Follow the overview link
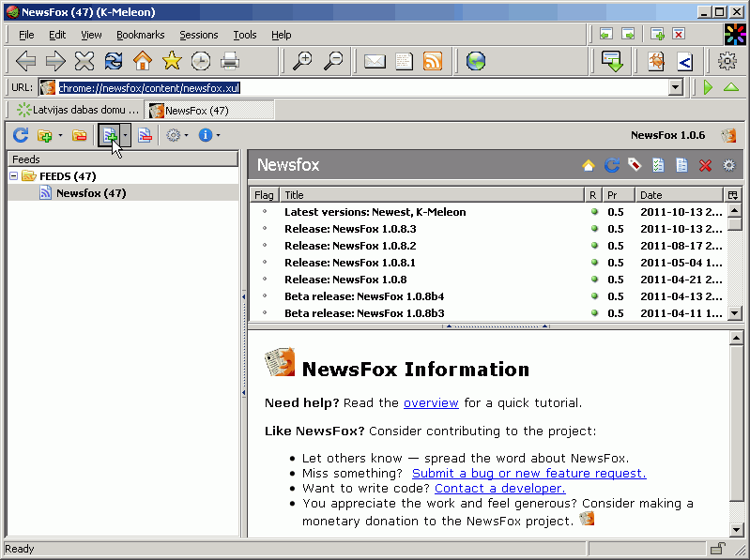 tap(431, 402)
